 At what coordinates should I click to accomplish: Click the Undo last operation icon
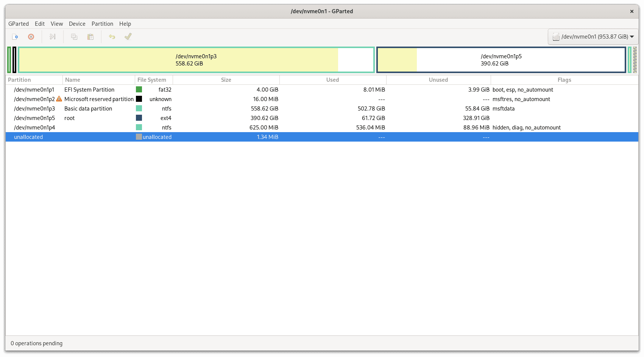(112, 36)
